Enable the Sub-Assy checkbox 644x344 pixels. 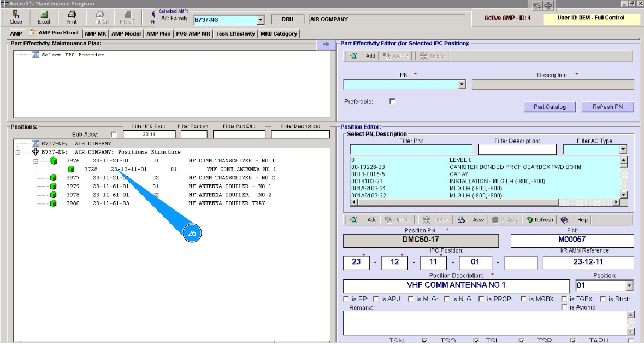click(114, 135)
